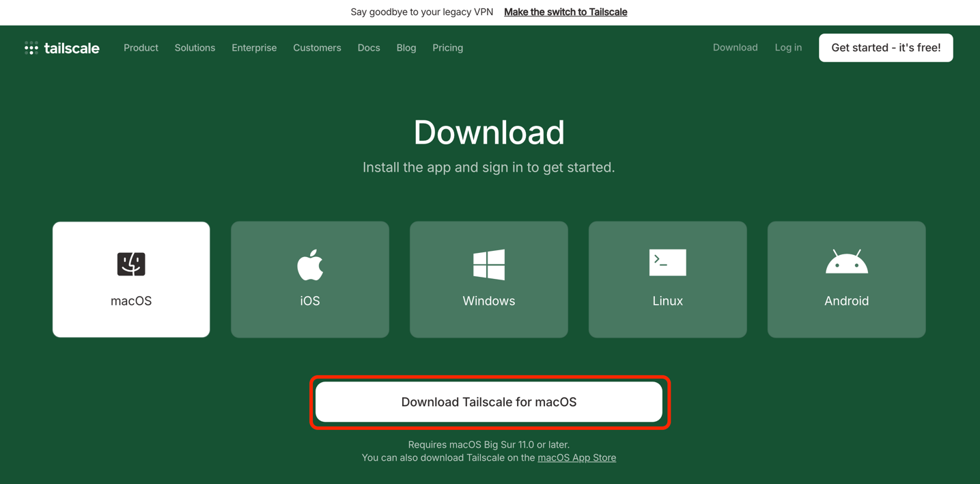This screenshot has height=484, width=980.
Task: Select the Android label text
Action: pyautogui.click(x=847, y=301)
